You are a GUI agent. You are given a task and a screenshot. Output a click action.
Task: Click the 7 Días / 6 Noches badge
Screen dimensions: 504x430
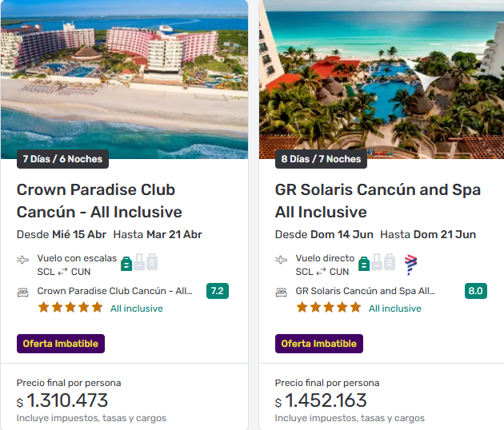pos(62,159)
